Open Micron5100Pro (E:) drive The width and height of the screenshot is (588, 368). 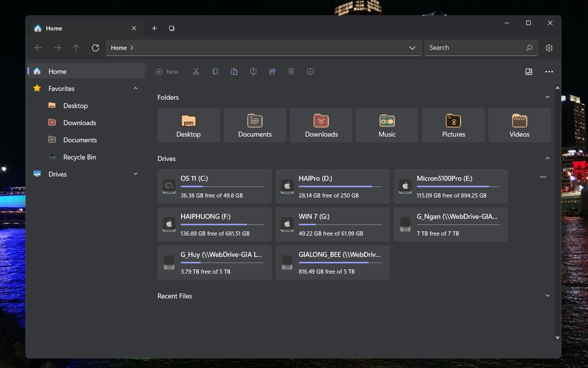(x=451, y=186)
